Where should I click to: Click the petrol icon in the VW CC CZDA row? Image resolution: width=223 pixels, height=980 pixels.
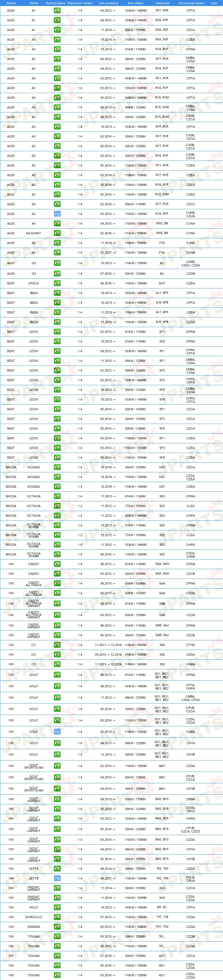(x=57, y=655)
